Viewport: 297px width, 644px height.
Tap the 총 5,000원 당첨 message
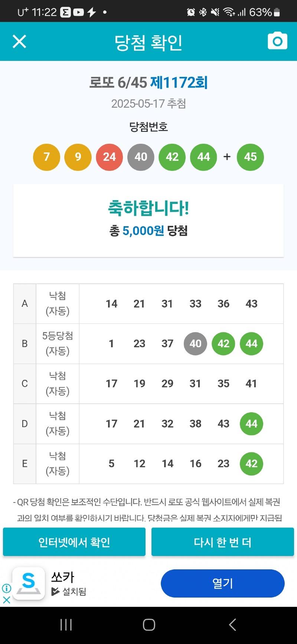tap(148, 231)
